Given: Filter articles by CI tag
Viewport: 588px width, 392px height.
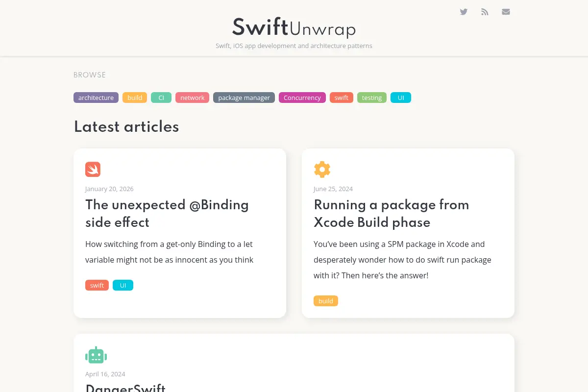Looking at the screenshot, I should click(161, 98).
